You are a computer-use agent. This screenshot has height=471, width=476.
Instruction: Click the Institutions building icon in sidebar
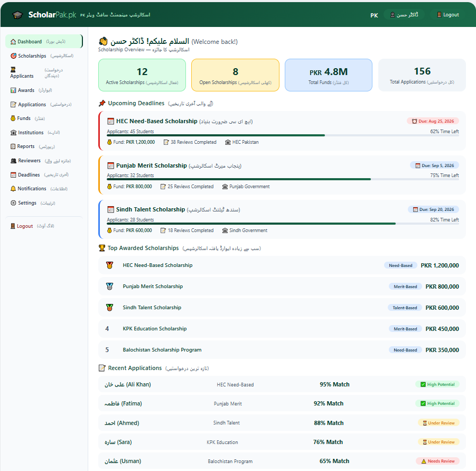[x=13, y=132]
